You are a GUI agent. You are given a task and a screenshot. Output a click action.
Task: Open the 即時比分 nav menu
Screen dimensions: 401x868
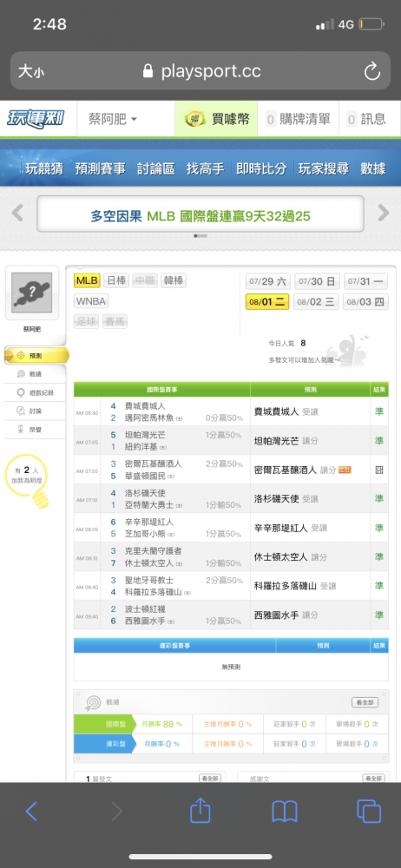[x=261, y=169]
